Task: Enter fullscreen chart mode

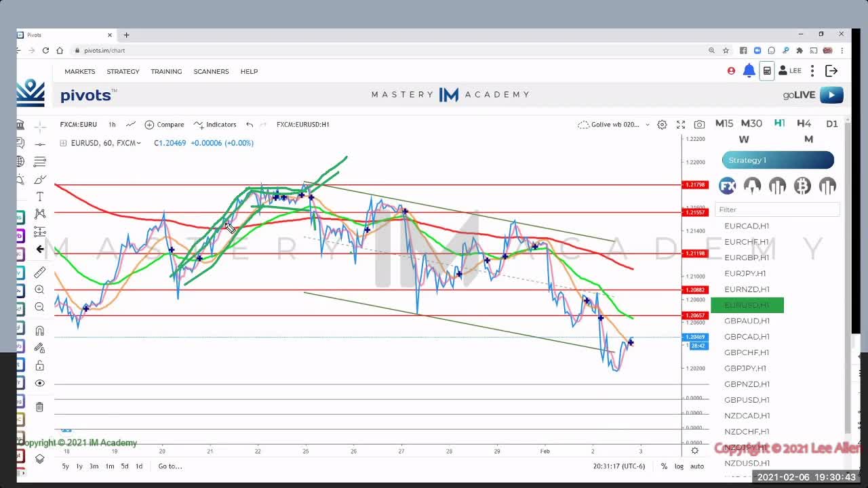Action: [x=681, y=125]
